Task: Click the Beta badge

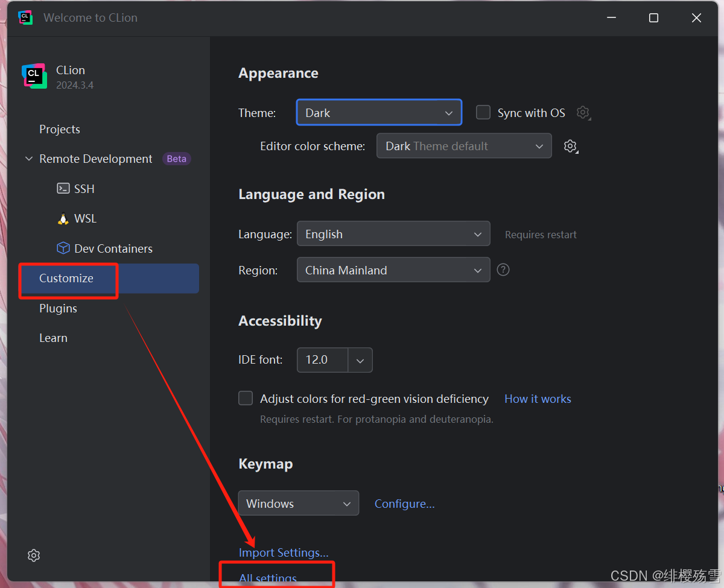Action: (177, 159)
